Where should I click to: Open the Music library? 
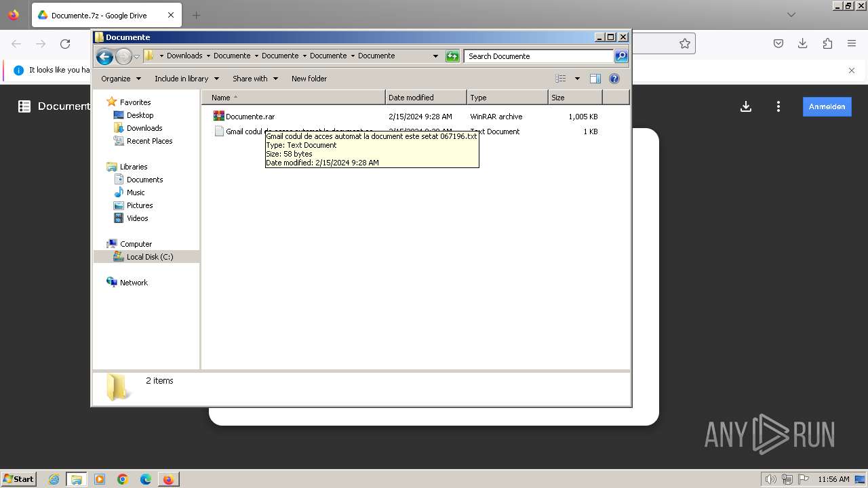(136, 192)
